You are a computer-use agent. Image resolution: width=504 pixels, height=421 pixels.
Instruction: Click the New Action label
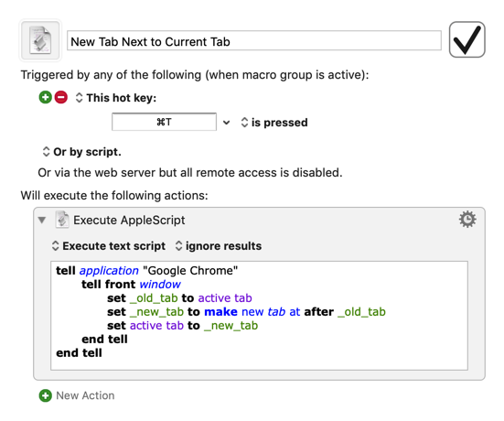tap(85, 395)
